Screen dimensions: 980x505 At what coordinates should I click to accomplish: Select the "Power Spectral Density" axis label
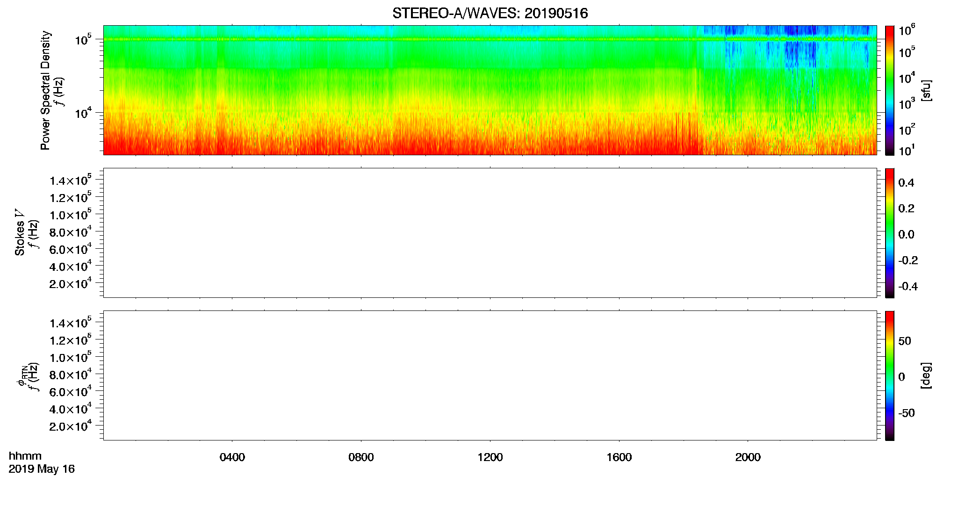45,90
